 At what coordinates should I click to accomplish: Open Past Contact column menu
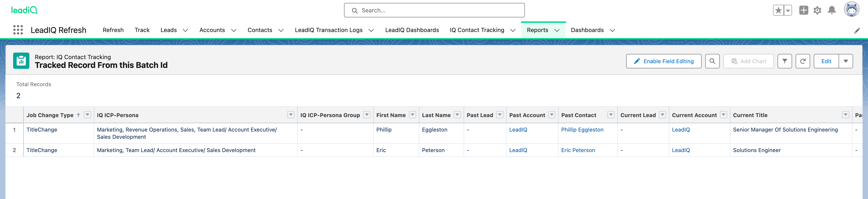tap(611, 115)
